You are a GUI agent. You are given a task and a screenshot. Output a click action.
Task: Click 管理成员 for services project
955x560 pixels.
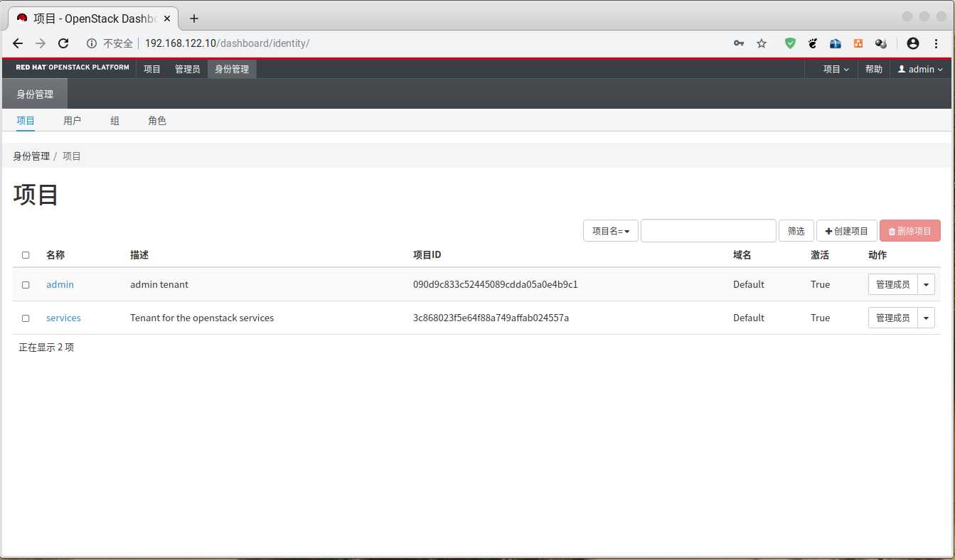[893, 318]
